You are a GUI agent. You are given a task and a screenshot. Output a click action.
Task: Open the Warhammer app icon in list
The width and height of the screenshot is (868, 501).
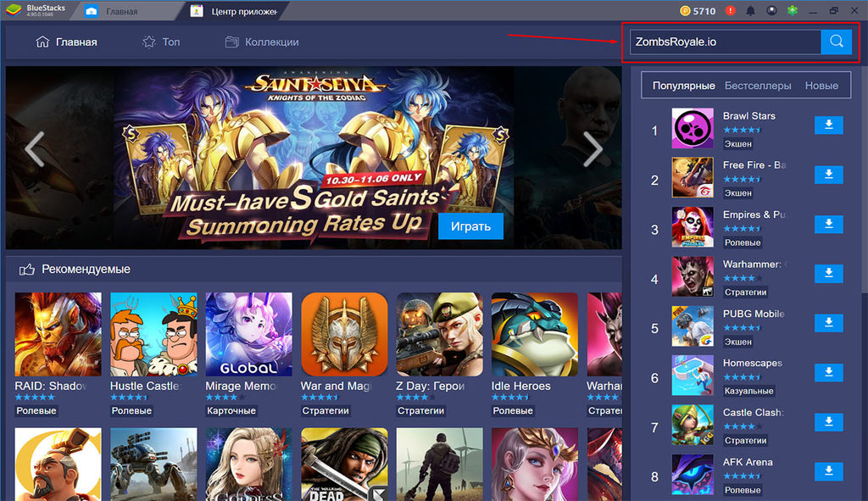coord(693,276)
